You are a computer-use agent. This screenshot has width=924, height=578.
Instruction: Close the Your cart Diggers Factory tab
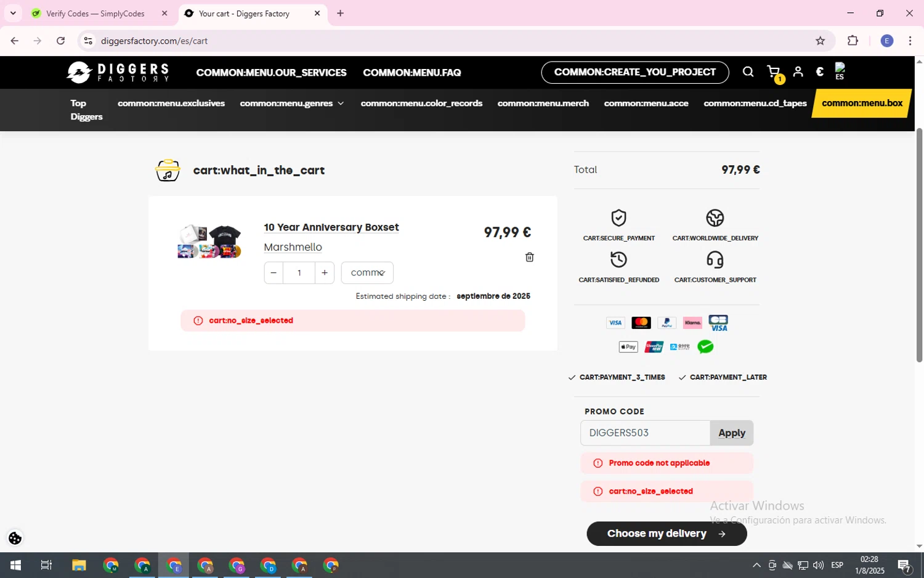point(317,13)
